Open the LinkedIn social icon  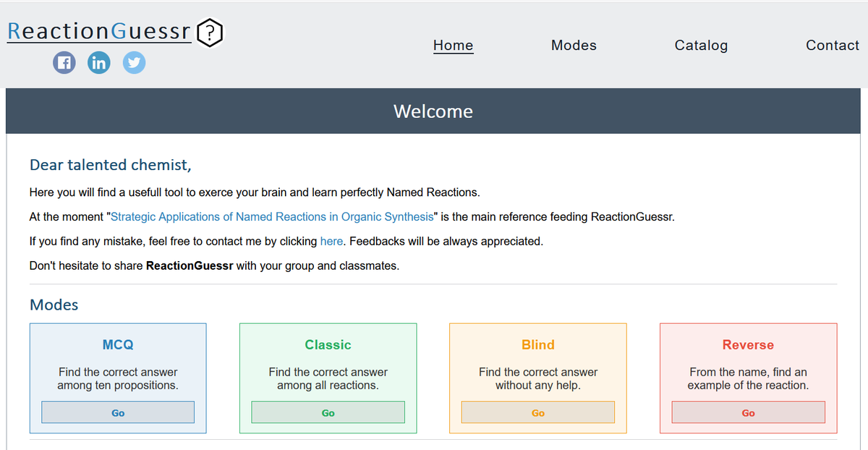(99, 62)
